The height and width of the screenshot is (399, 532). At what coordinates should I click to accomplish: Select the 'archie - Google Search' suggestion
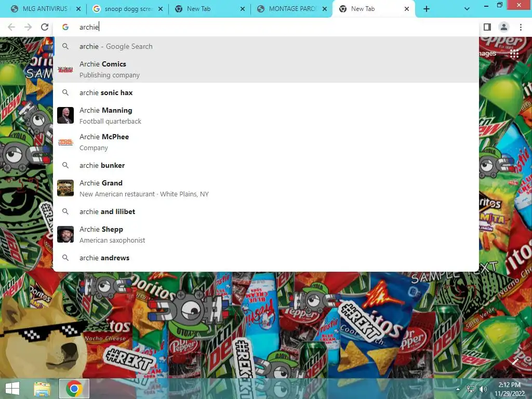pos(266,46)
